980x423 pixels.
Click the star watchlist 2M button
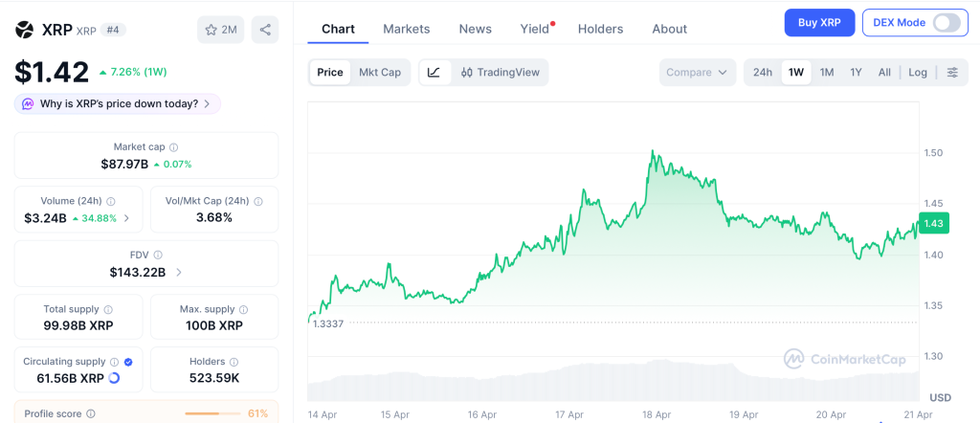(221, 30)
